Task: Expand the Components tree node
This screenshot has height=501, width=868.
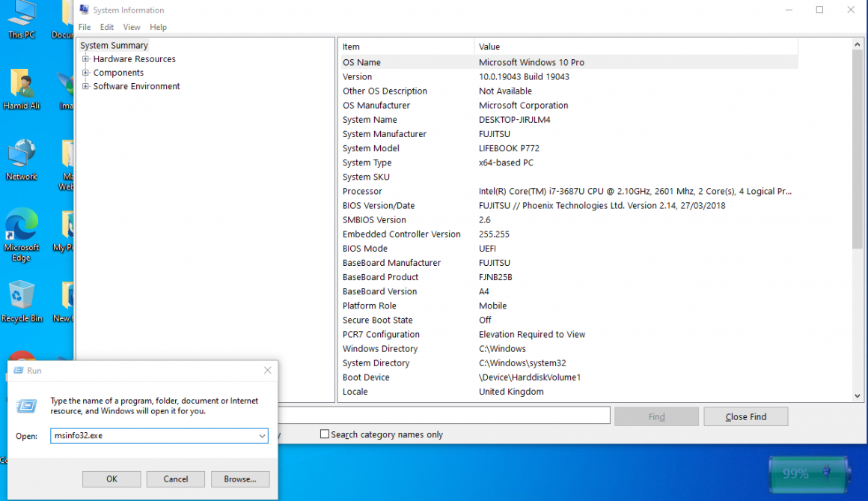Action: tap(85, 72)
